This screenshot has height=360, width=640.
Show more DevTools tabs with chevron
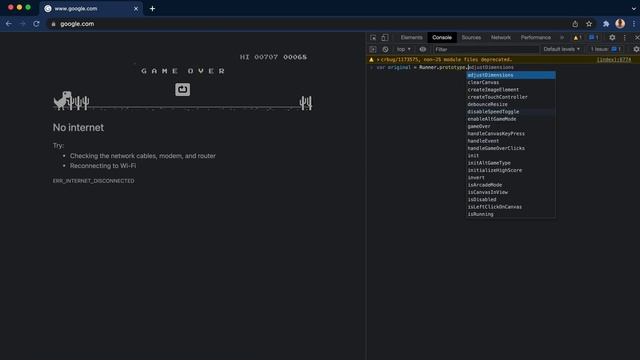point(562,38)
